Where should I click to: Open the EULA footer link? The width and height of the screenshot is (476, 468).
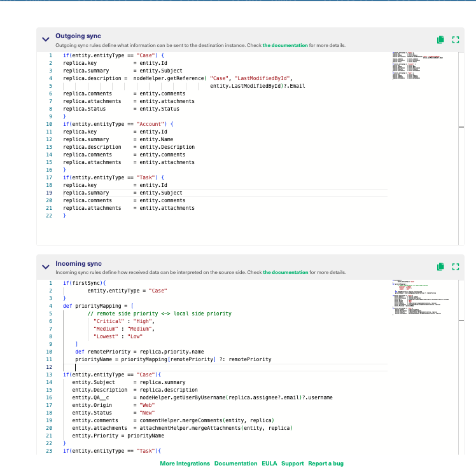pos(269,464)
